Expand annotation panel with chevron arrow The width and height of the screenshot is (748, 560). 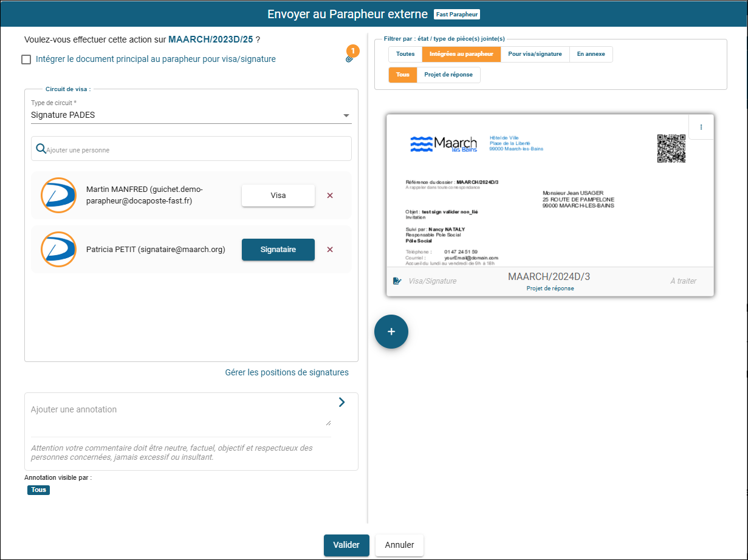[x=341, y=402]
